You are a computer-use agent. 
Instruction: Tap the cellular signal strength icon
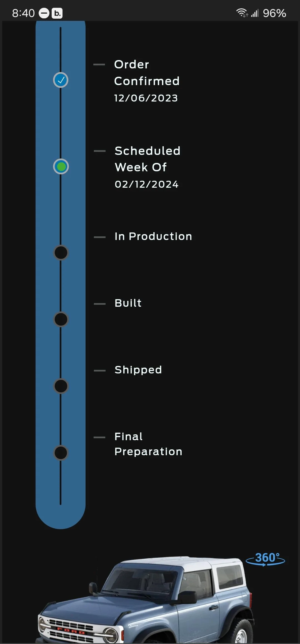coord(255,13)
